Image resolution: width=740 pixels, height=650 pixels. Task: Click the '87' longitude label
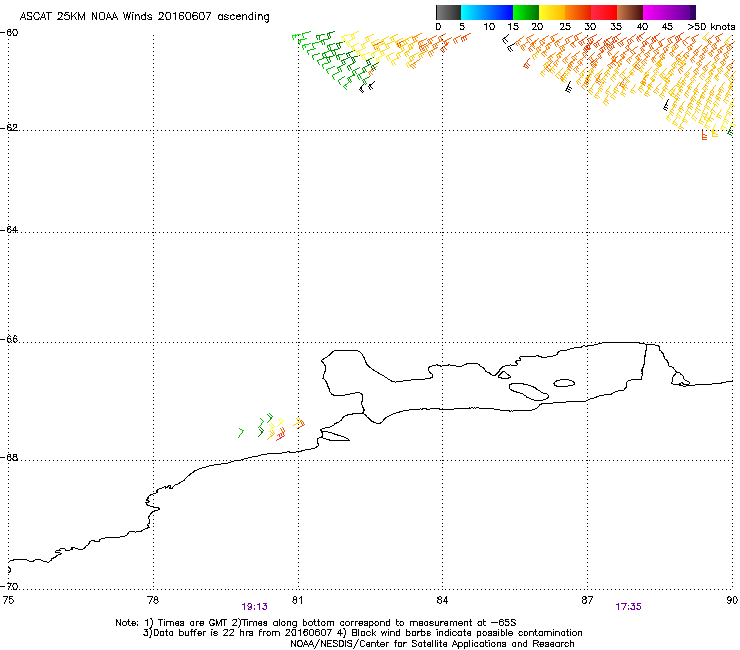587,600
